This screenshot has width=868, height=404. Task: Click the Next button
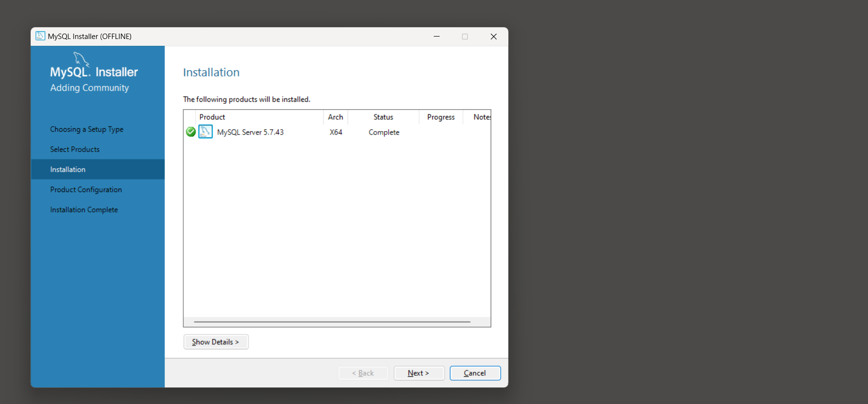(x=419, y=373)
